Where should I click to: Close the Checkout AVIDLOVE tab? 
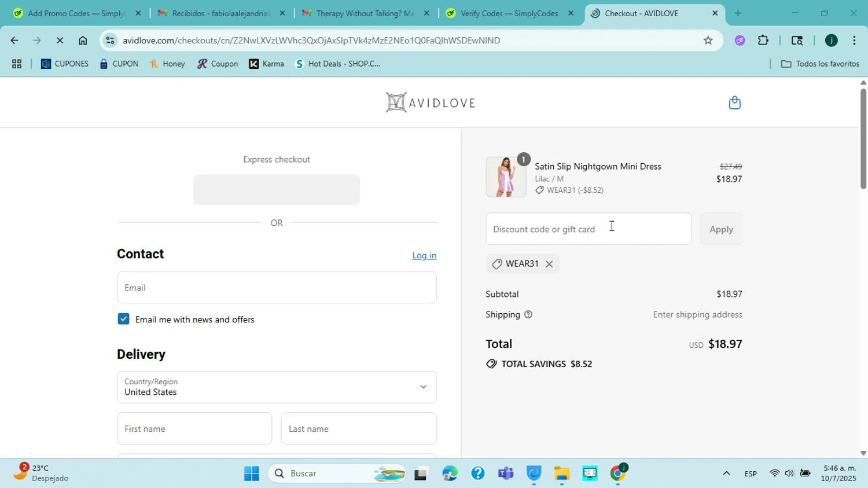[x=715, y=13]
